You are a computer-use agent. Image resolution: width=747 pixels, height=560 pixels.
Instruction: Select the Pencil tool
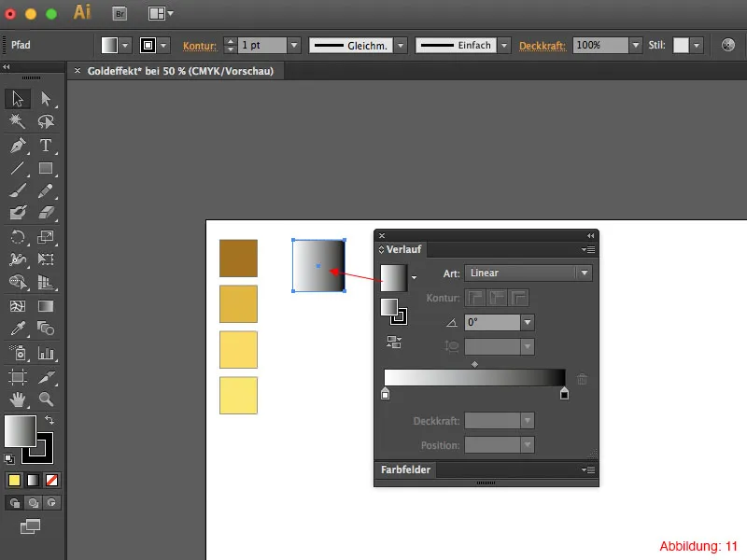[46, 191]
